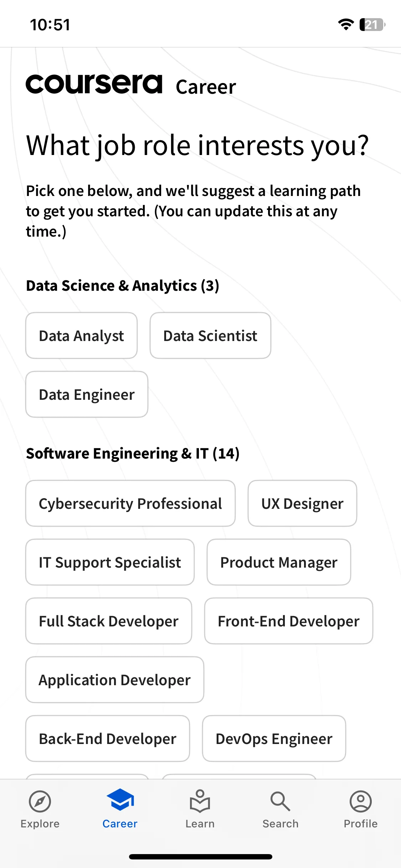Open the Learn book reader icon

(x=200, y=801)
